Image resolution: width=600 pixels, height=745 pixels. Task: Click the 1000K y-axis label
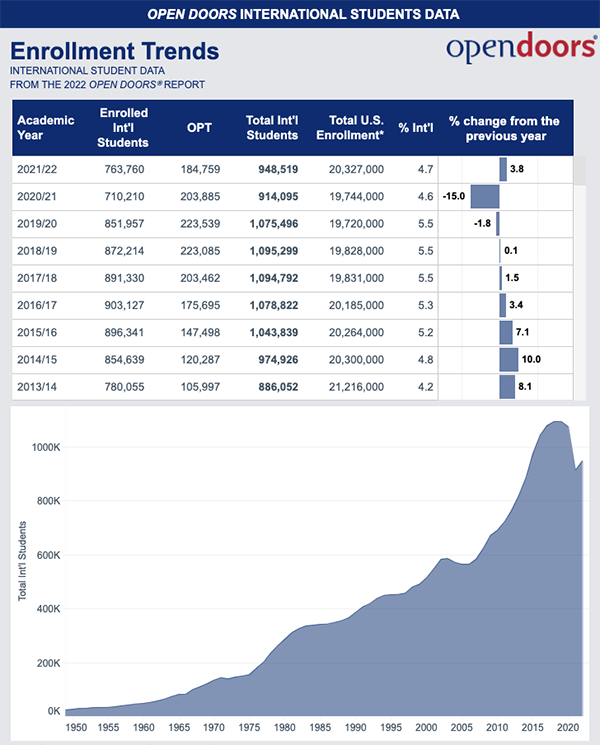tap(46, 447)
